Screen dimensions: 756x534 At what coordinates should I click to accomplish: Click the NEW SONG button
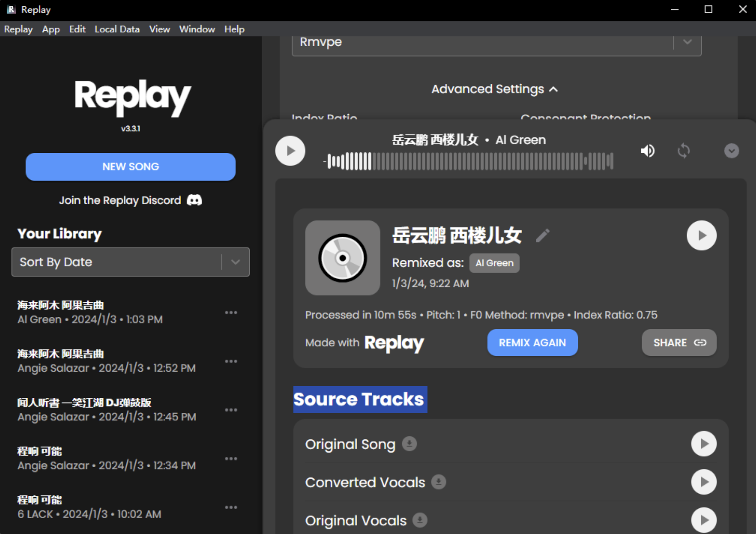coord(130,167)
